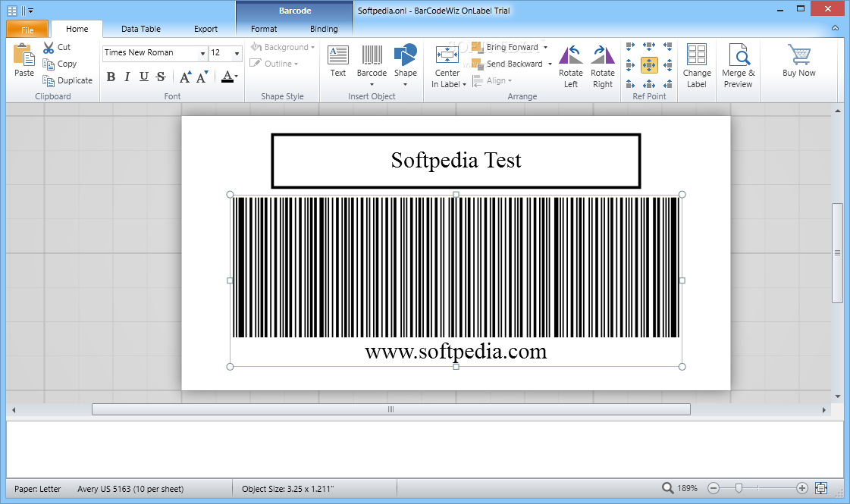Expand the font color dropdown arrow
Image resolution: width=850 pixels, height=504 pixels.
(237, 77)
